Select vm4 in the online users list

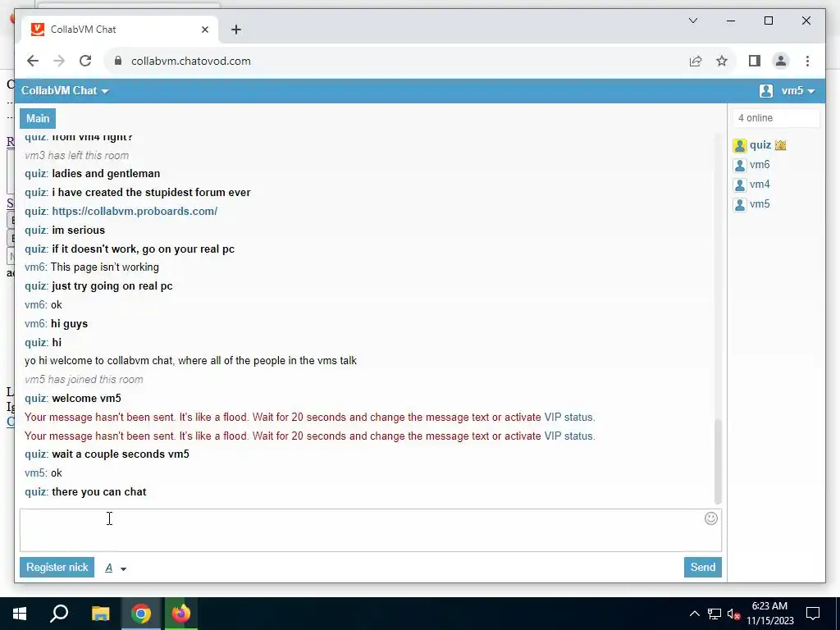click(x=760, y=185)
